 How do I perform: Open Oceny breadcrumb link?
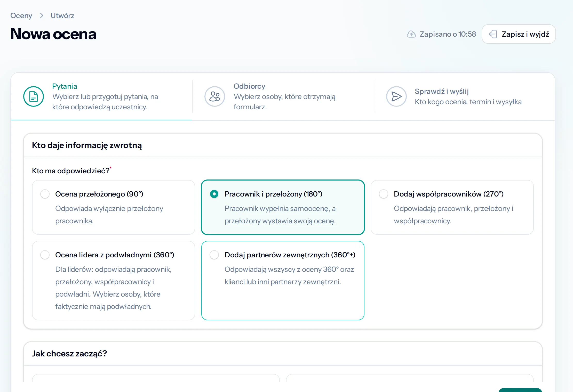tap(21, 15)
